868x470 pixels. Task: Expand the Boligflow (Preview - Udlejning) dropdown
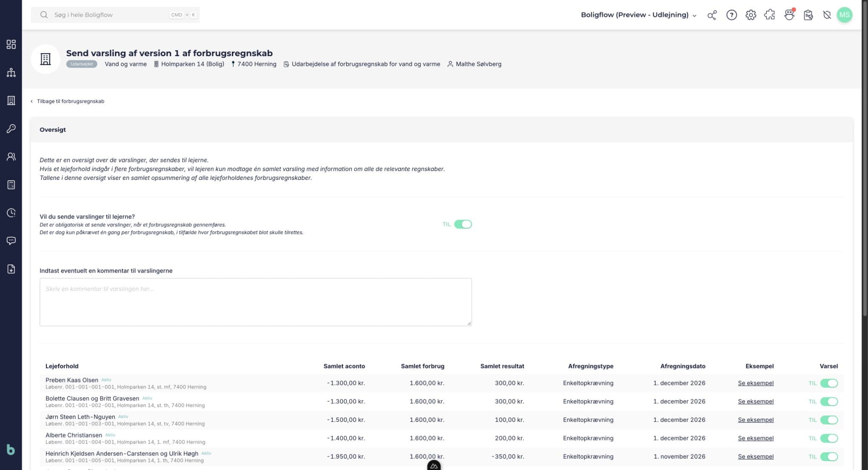639,15
